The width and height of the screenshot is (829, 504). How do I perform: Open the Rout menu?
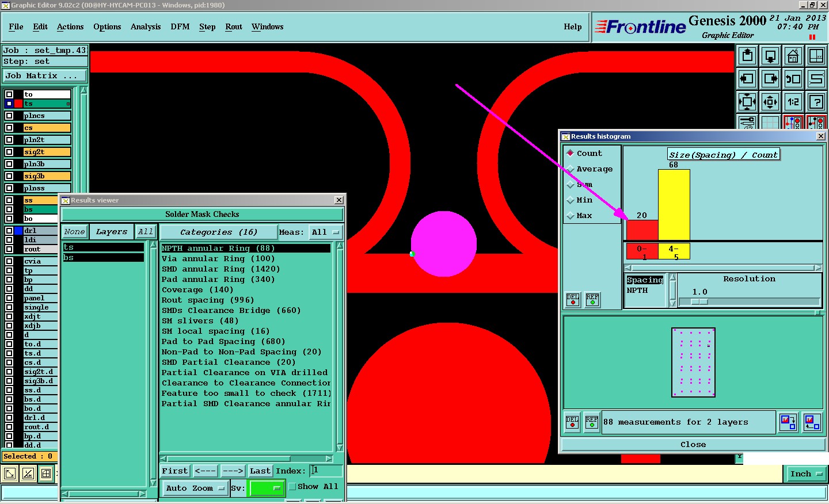[x=234, y=26]
